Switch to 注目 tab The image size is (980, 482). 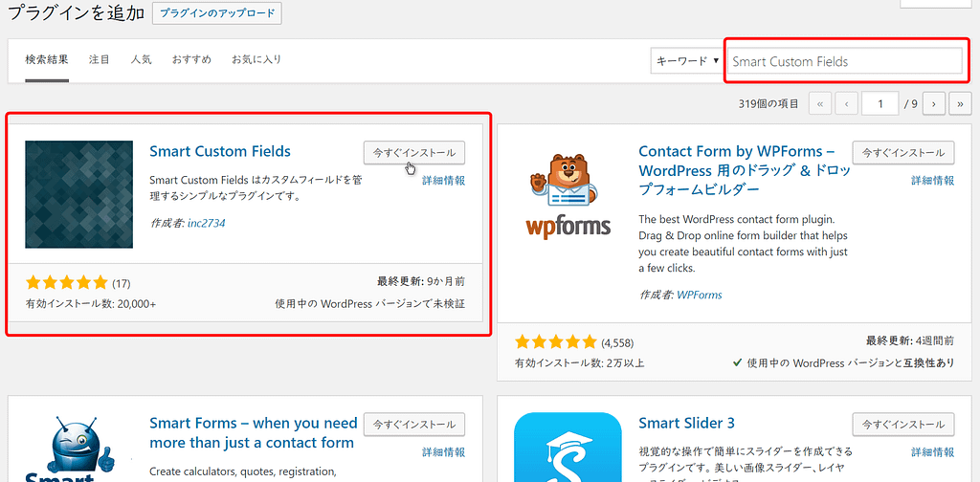pos(100,60)
